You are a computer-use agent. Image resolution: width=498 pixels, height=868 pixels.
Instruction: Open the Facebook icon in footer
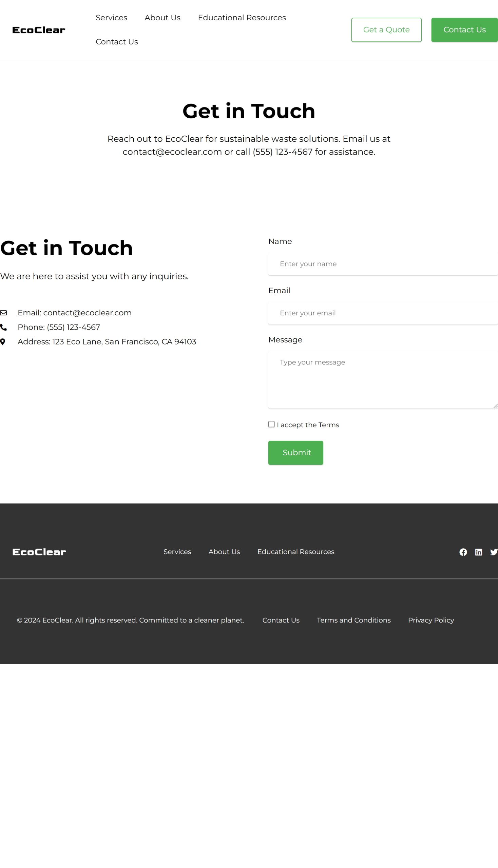pyautogui.click(x=463, y=552)
